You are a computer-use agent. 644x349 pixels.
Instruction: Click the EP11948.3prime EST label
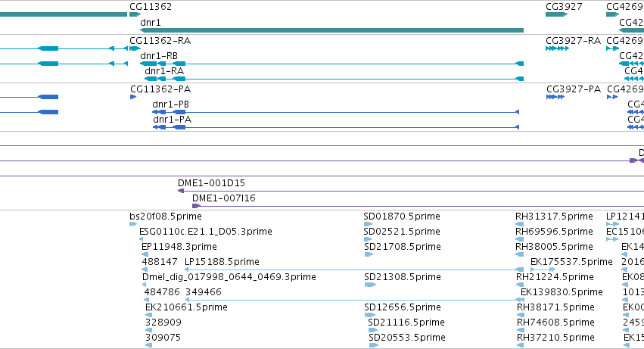click(x=179, y=247)
